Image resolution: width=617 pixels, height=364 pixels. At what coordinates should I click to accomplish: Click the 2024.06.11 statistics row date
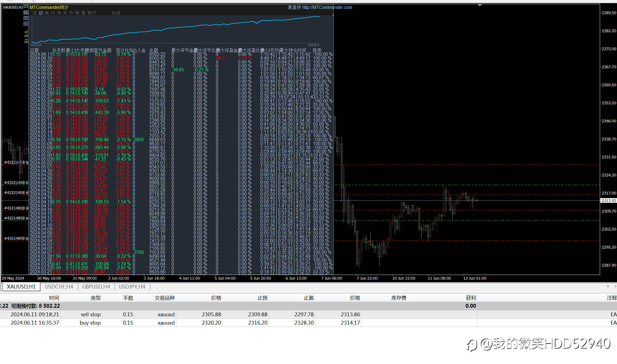41,54
